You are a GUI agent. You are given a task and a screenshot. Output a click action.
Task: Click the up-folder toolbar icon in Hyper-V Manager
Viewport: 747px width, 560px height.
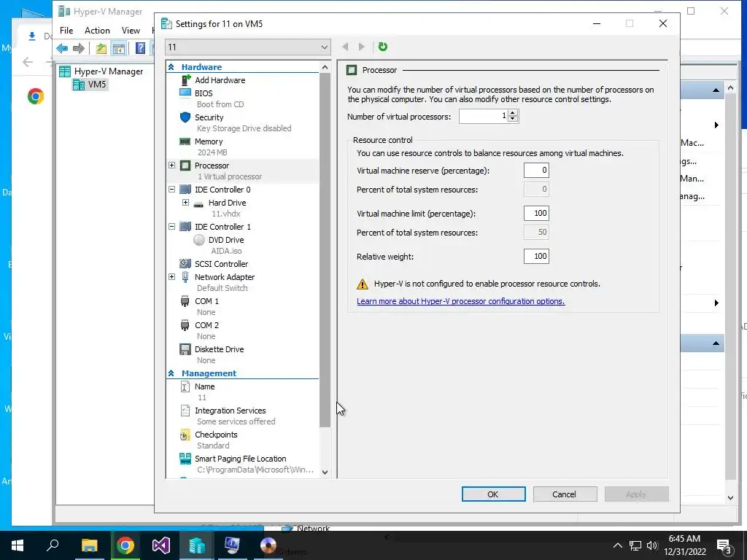101,48
